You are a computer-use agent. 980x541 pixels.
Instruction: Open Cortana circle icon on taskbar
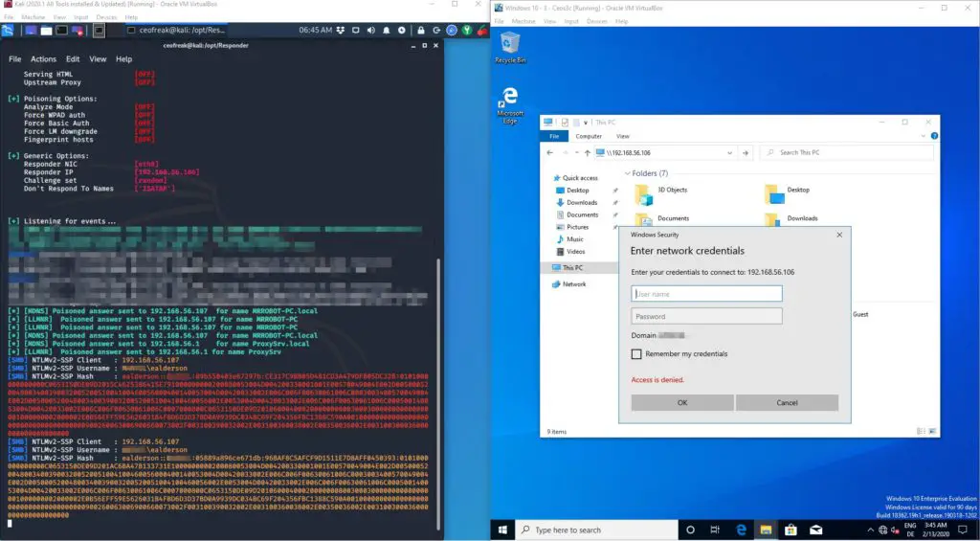point(690,530)
